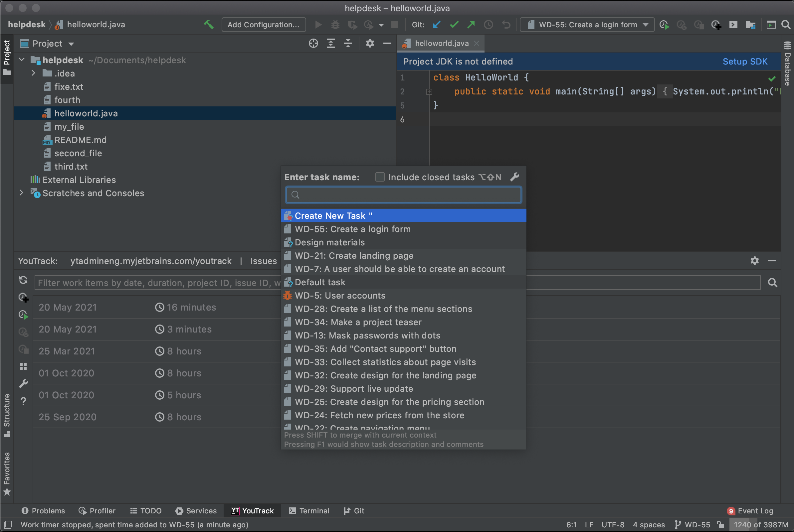Open WD-55 task switcher dropdown
The width and height of the screenshot is (794, 532).
587,24
